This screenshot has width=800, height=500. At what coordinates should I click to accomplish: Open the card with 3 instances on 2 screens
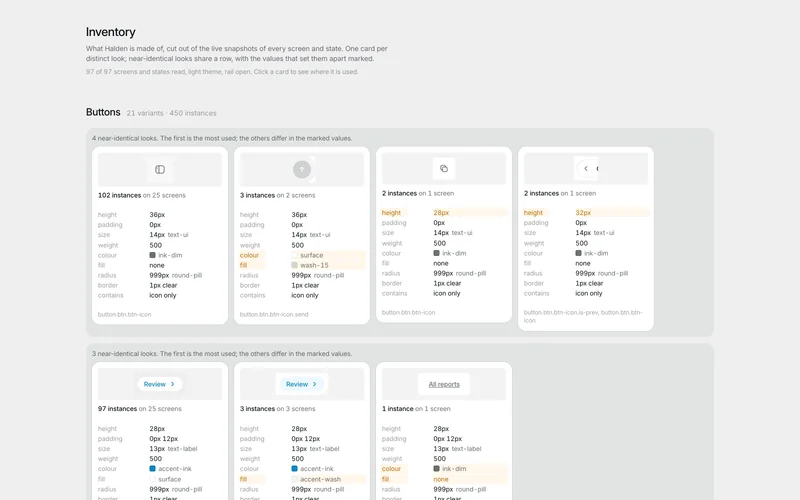point(302,236)
